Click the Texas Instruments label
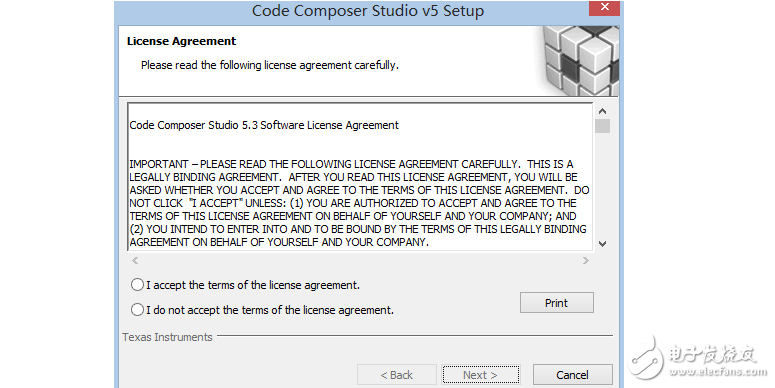775x388 pixels. tap(167, 337)
